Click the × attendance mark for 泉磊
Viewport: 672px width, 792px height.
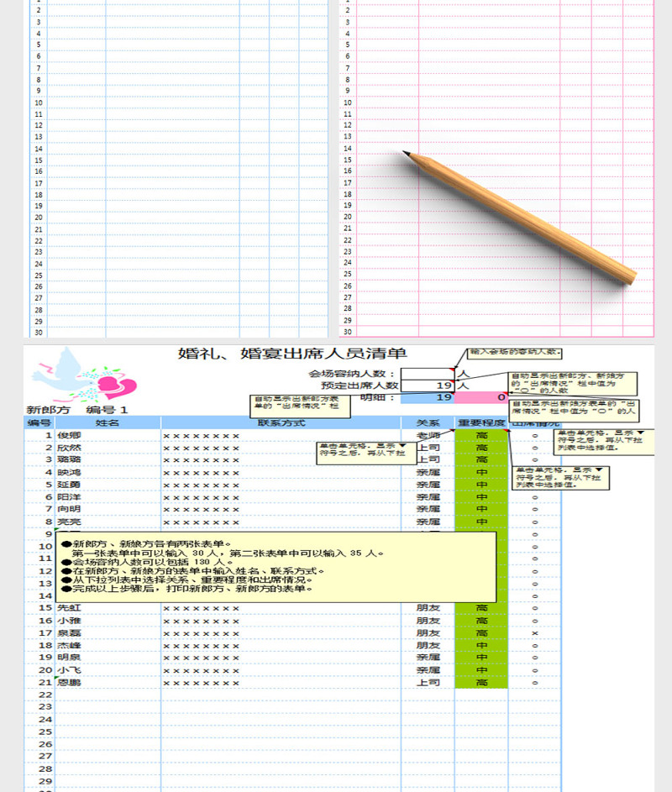pos(535,632)
